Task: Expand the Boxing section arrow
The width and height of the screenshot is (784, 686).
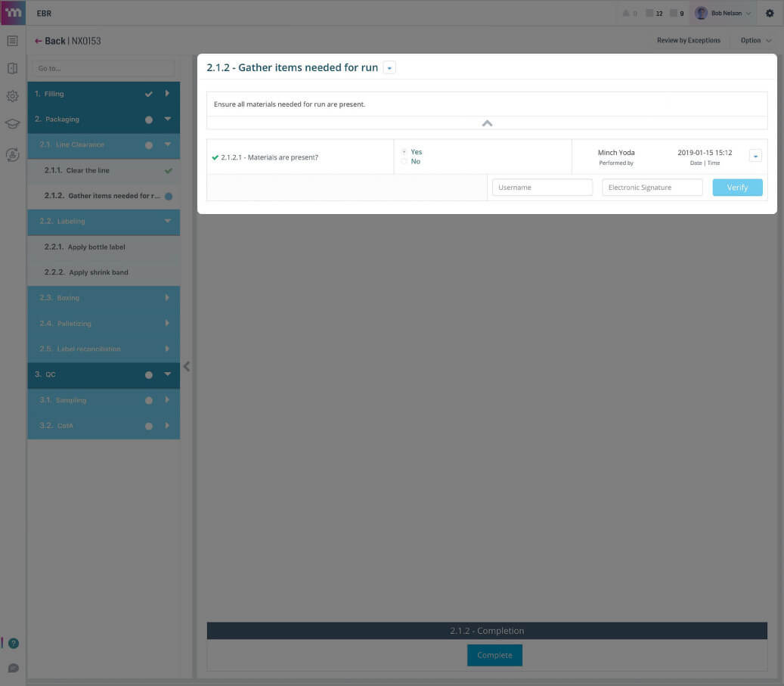Action: pos(167,297)
